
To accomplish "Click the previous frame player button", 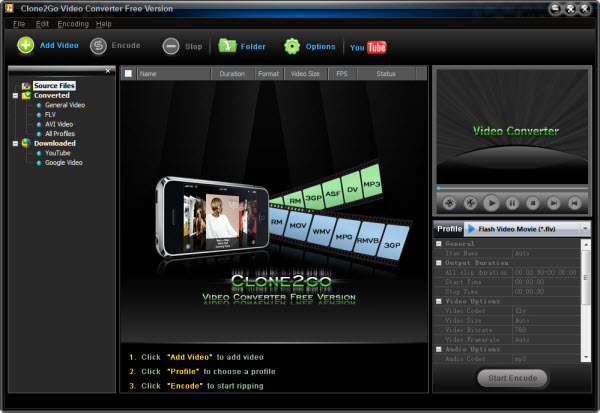I will [574, 203].
